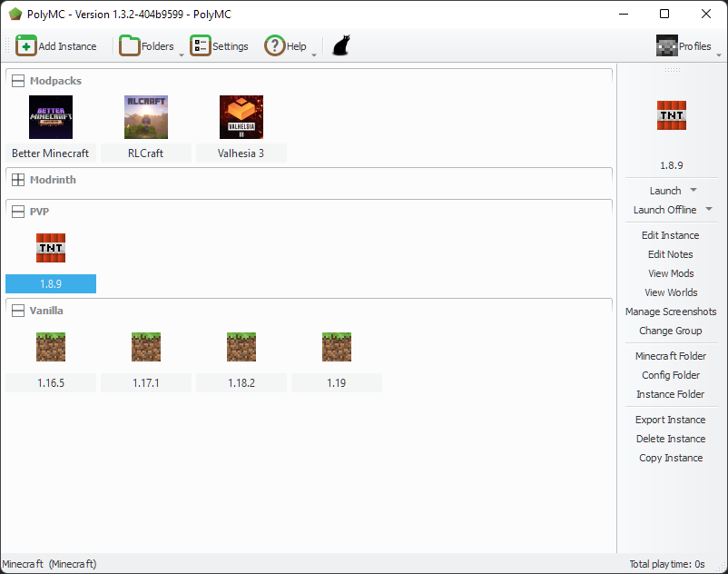Click Export Instance link

[x=670, y=420]
